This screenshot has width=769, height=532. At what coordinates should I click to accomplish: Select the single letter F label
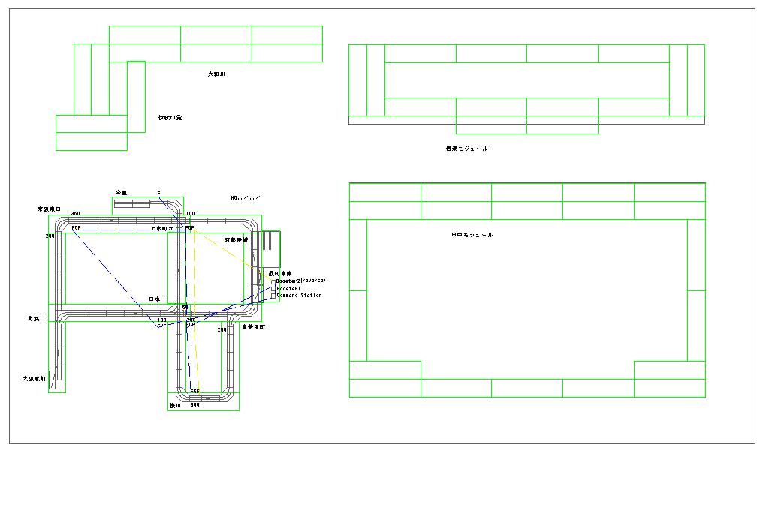[158, 194]
